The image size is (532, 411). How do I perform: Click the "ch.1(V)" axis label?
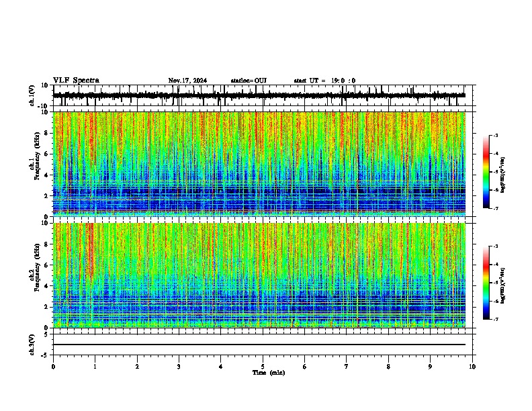click(32, 95)
